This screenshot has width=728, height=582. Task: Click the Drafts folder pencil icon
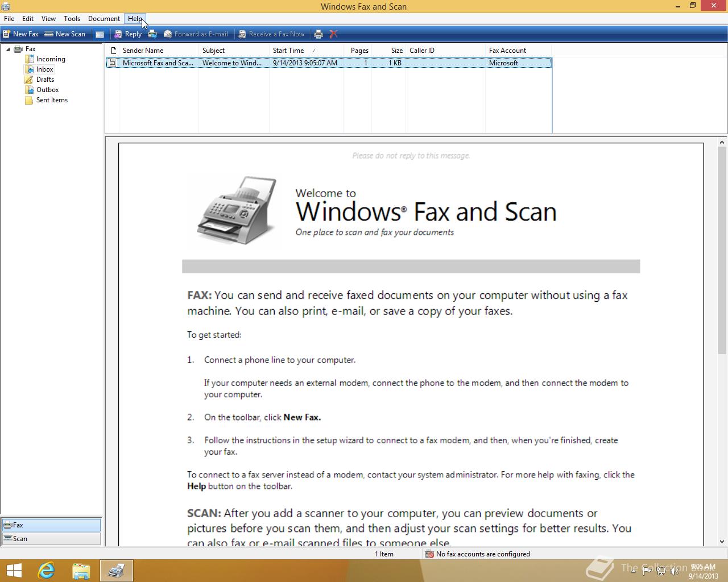pos(29,80)
